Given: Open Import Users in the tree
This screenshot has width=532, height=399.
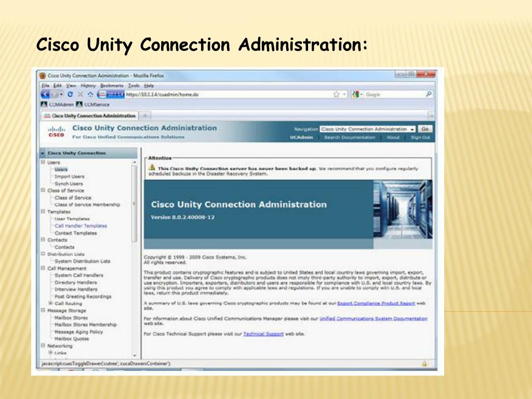Looking at the screenshot, I should click(70, 177).
